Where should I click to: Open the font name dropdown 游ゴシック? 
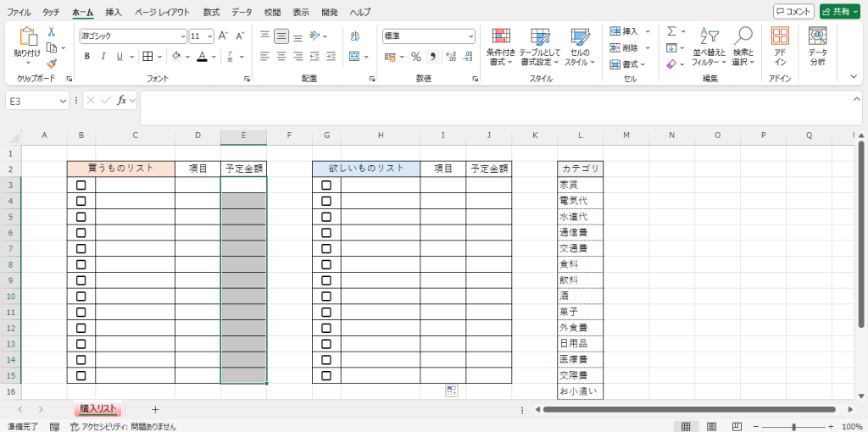(x=183, y=36)
